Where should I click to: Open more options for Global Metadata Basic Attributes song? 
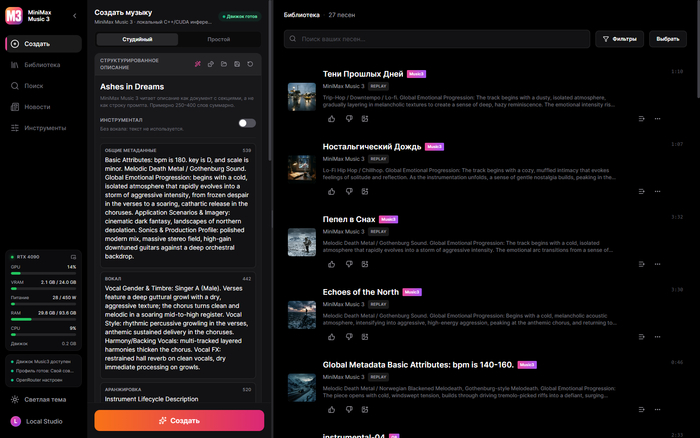point(657,410)
